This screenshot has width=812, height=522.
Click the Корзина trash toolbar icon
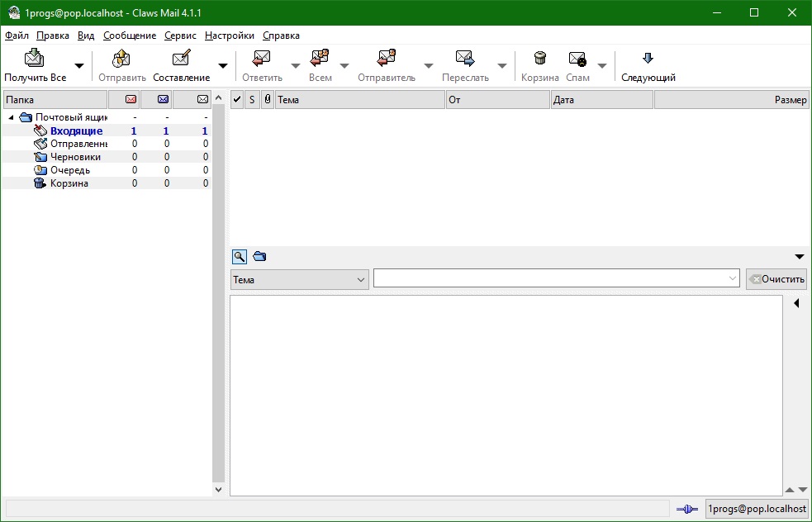(x=539, y=59)
